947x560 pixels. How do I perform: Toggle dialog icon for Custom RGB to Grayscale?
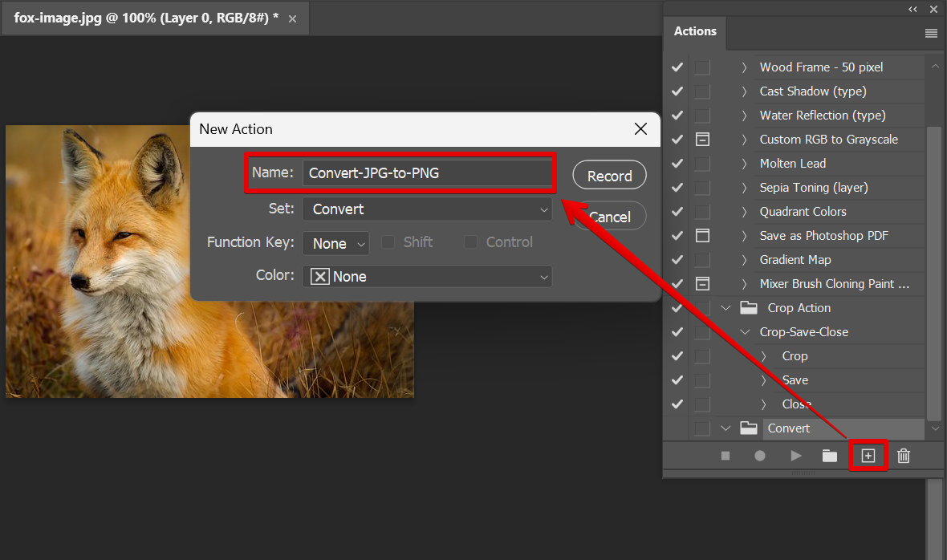point(702,140)
